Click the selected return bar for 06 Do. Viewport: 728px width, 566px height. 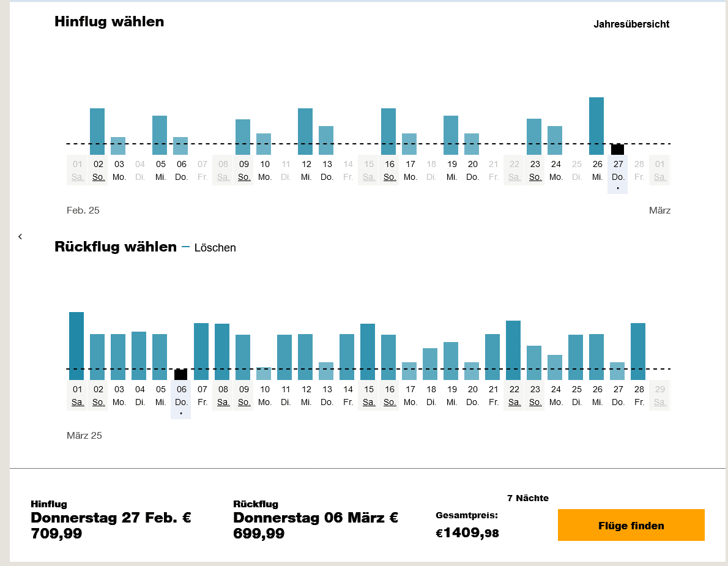pyautogui.click(x=181, y=374)
